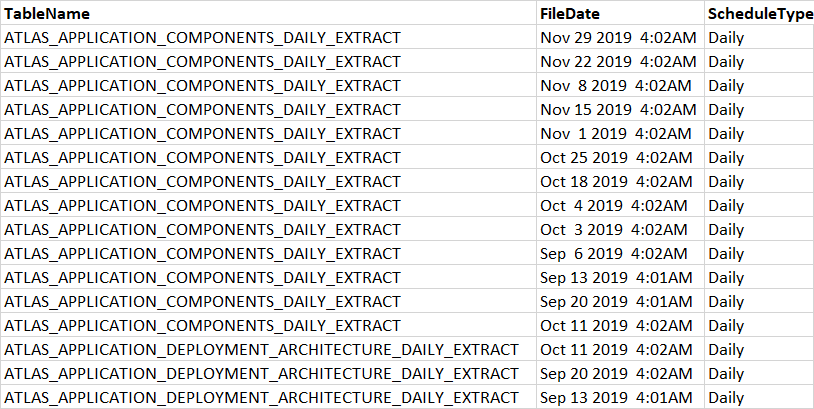Click the Nov 15 2019 FileDate cell
The width and height of the screenshot is (814, 409).
click(x=618, y=110)
